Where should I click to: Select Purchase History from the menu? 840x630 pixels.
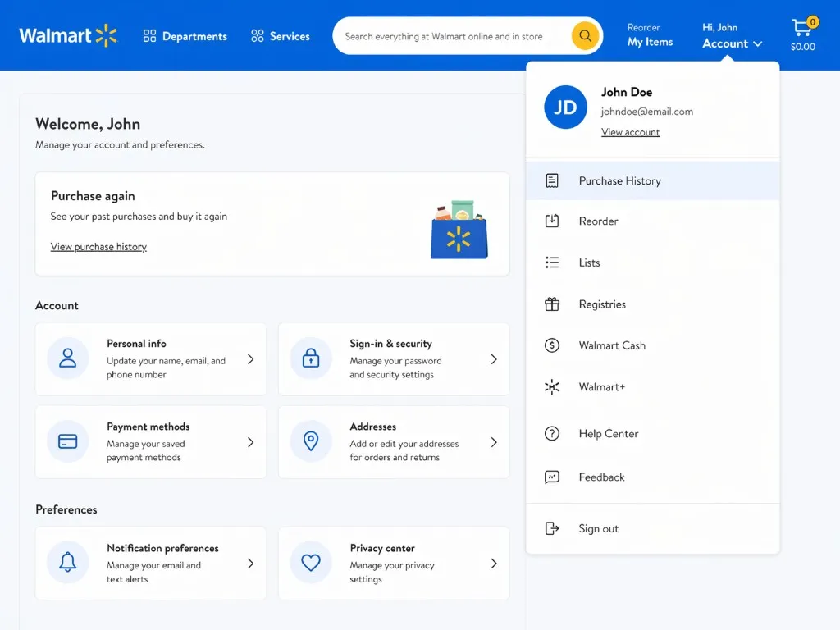(x=620, y=180)
